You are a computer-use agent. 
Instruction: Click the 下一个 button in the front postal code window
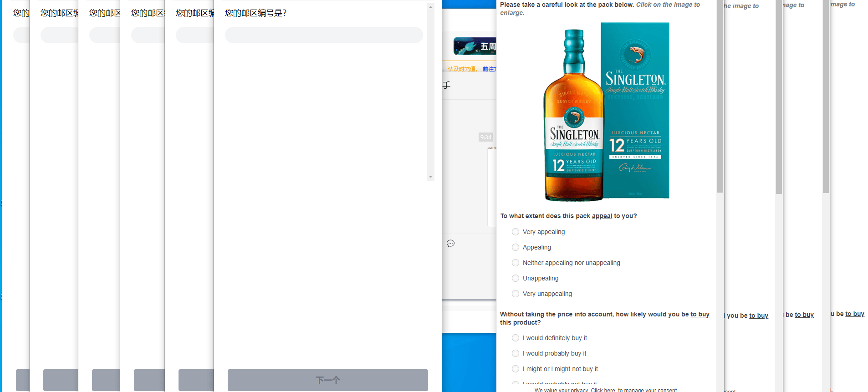pos(328,380)
